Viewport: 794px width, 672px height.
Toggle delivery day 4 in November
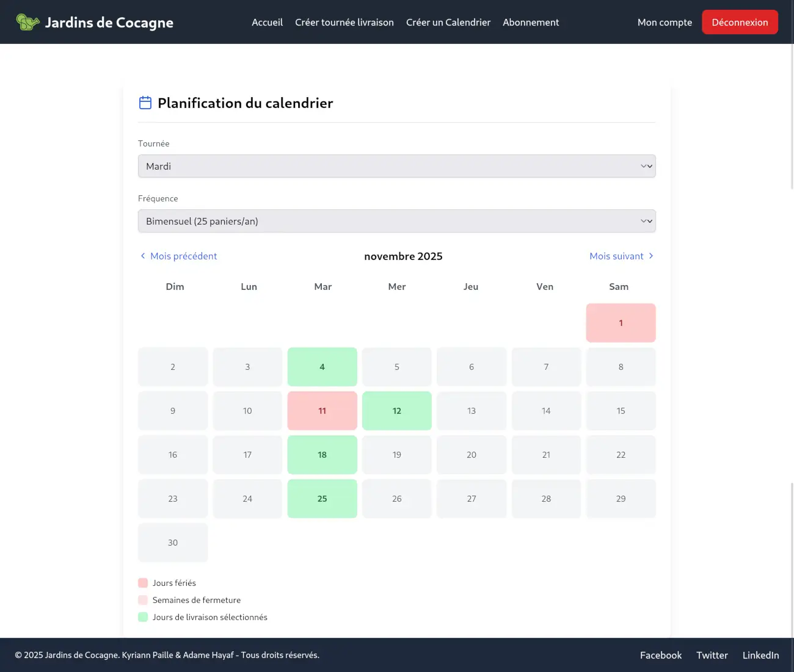point(322,367)
